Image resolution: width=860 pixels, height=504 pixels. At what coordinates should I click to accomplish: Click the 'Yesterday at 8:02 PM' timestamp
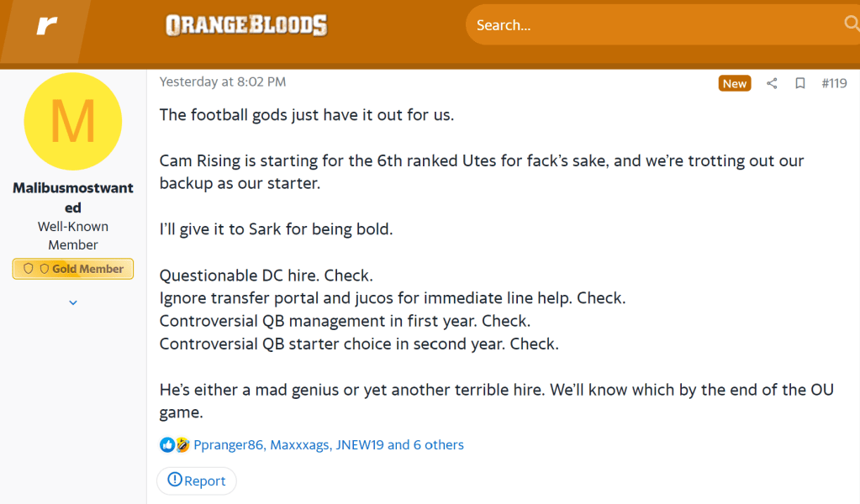223,81
